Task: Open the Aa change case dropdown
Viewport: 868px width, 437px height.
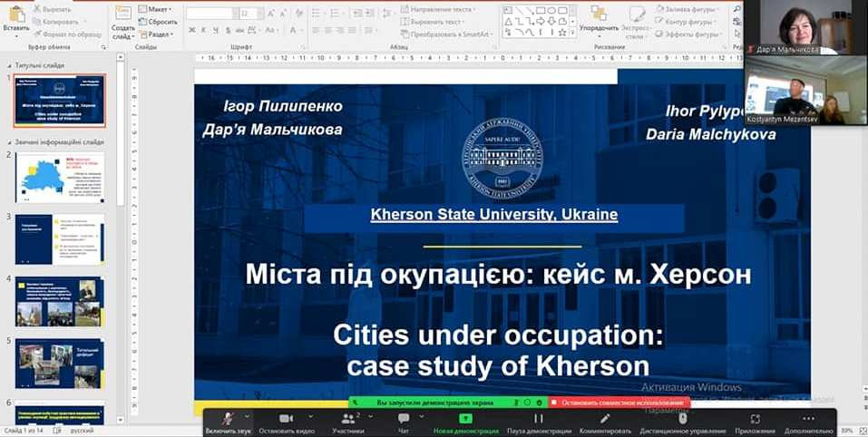Action: coord(272,30)
